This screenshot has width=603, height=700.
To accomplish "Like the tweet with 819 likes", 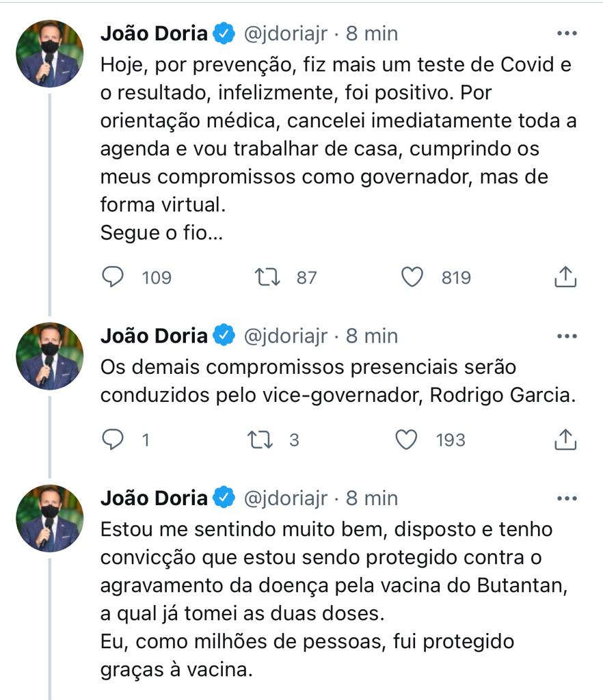I will point(412,278).
